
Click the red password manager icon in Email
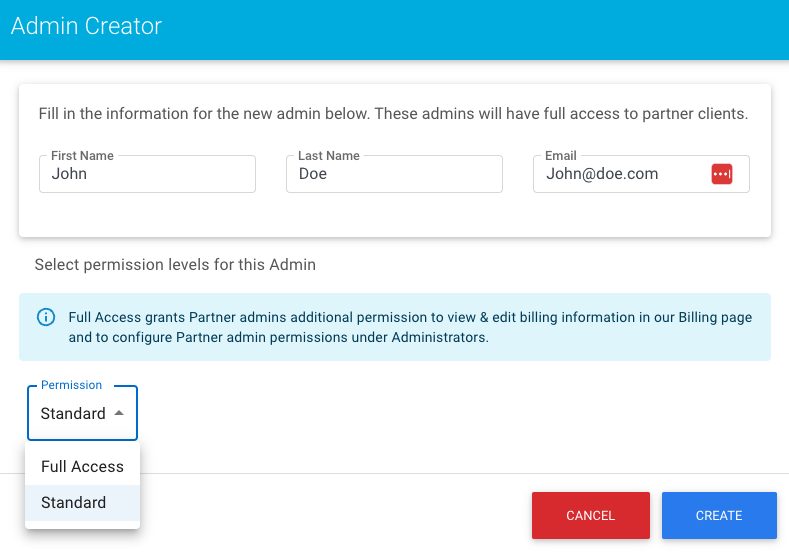(x=722, y=174)
